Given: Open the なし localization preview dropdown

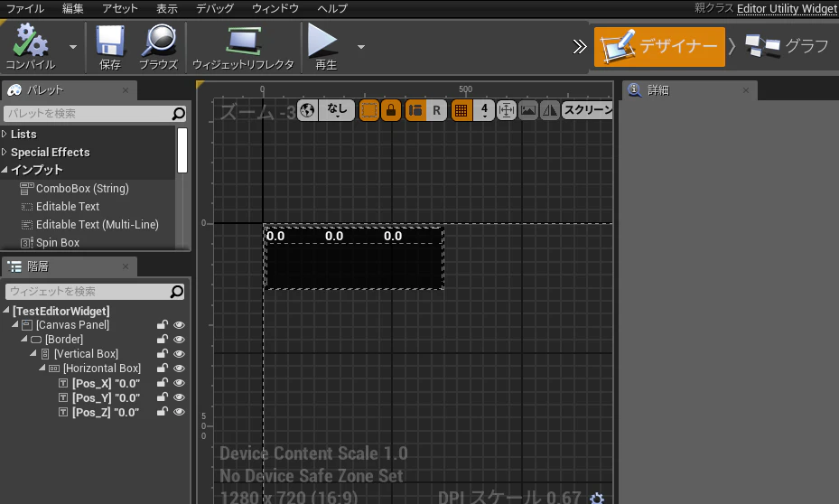Looking at the screenshot, I should click(337, 110).
